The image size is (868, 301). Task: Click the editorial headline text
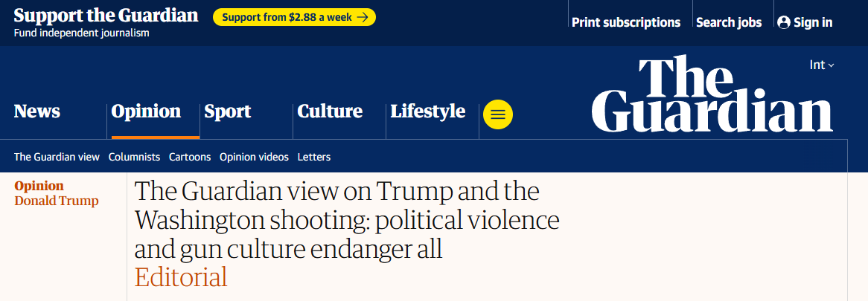(346, 221)
